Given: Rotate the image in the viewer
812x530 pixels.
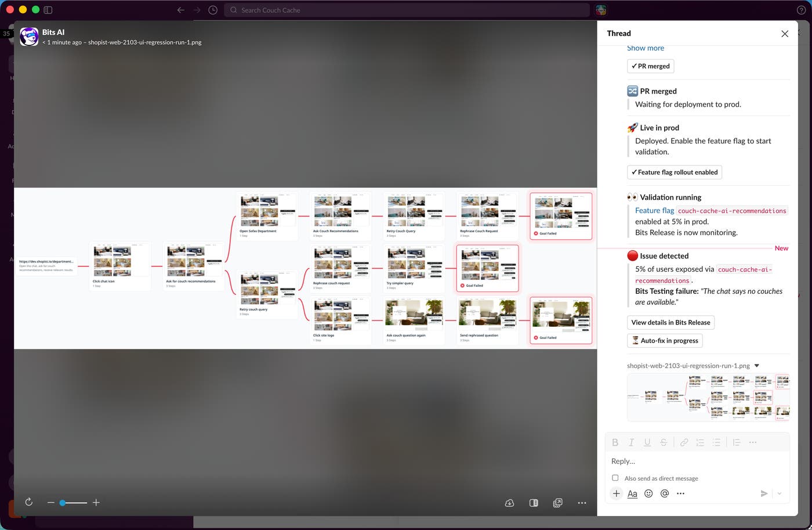Looking at the screenshot, I should click(28, 502).
